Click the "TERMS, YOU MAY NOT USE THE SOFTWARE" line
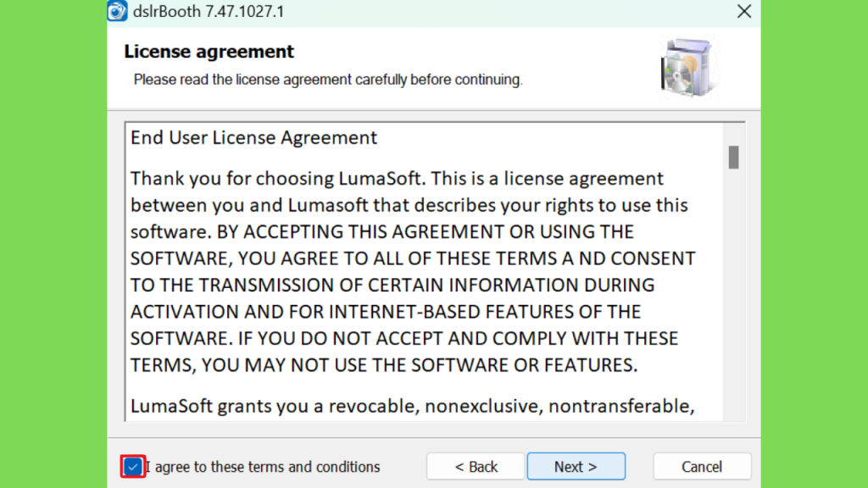Screen dimensions: 868x488 coord(384,365)
